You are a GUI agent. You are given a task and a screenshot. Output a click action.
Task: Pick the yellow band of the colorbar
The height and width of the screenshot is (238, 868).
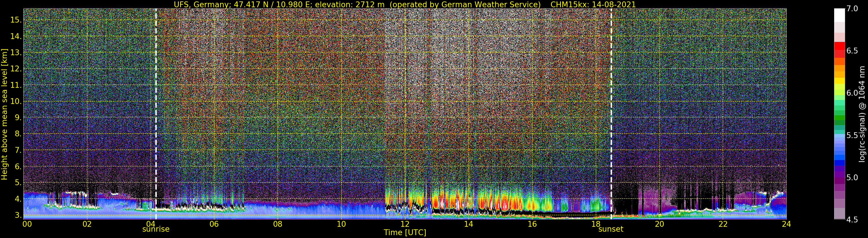[x=839, y=81]
